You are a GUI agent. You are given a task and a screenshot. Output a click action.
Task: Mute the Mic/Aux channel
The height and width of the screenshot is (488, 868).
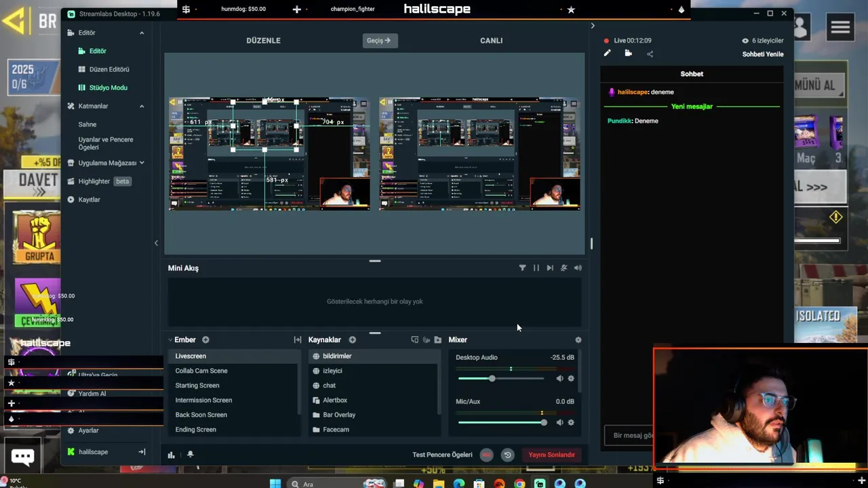(559, 422)
